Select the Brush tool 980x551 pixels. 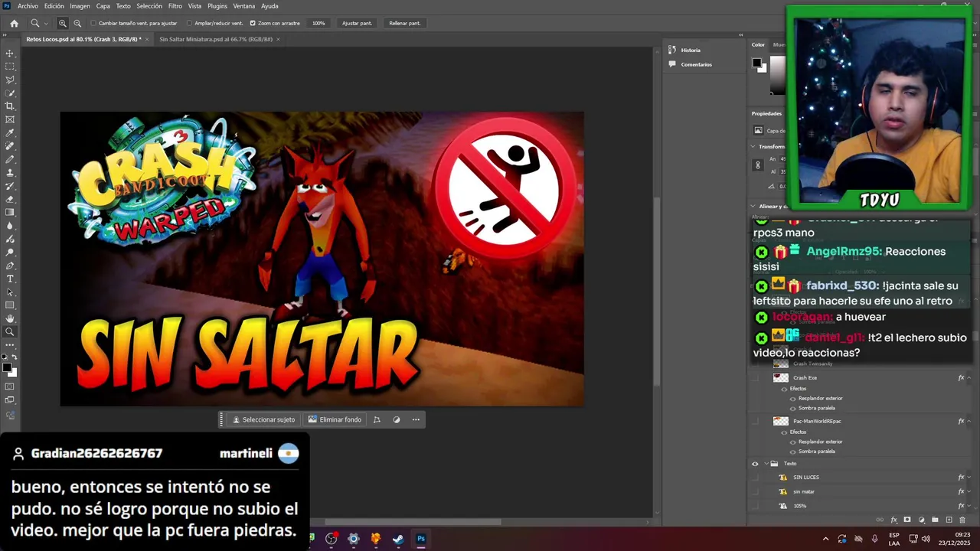coord(10,159)
